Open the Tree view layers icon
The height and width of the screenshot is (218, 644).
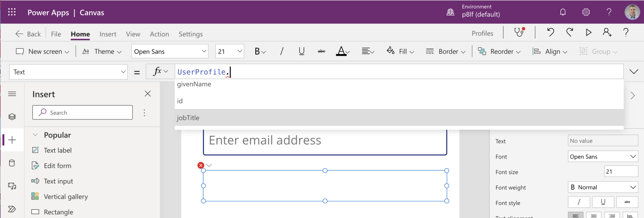[x=12, y=117]
